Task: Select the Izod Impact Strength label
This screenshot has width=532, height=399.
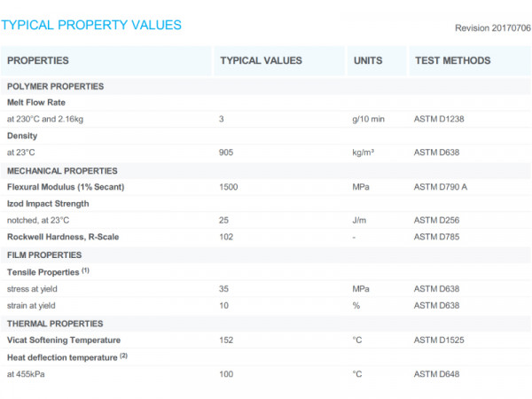Action: 48,203
